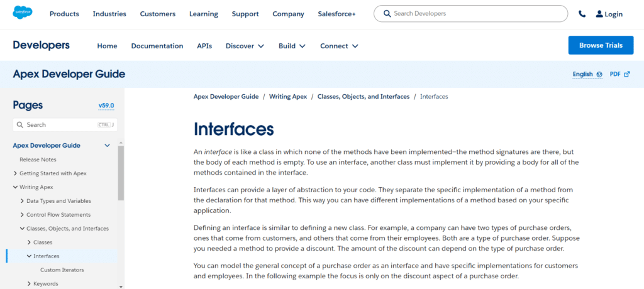Click the sidebar vertical scrollbar

coord(121,173)
